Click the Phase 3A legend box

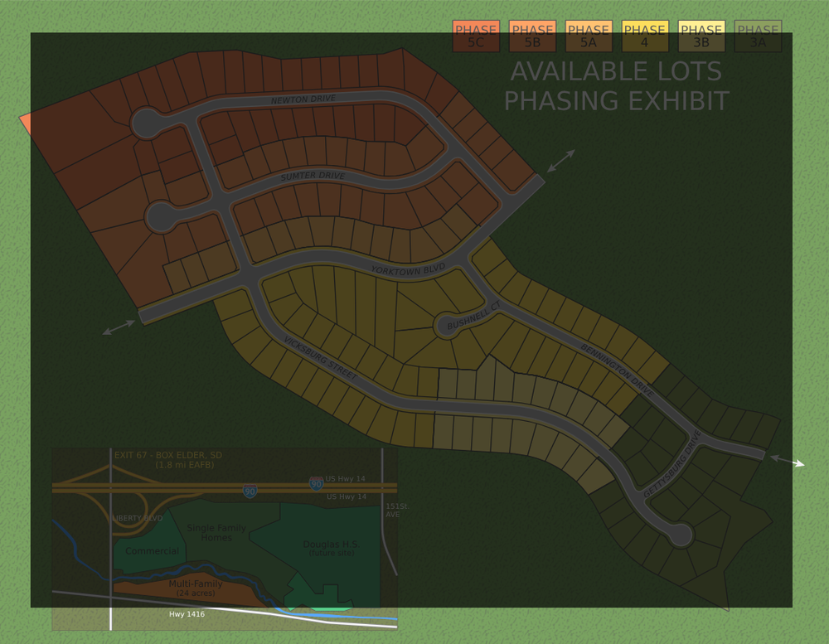(758, 36)
